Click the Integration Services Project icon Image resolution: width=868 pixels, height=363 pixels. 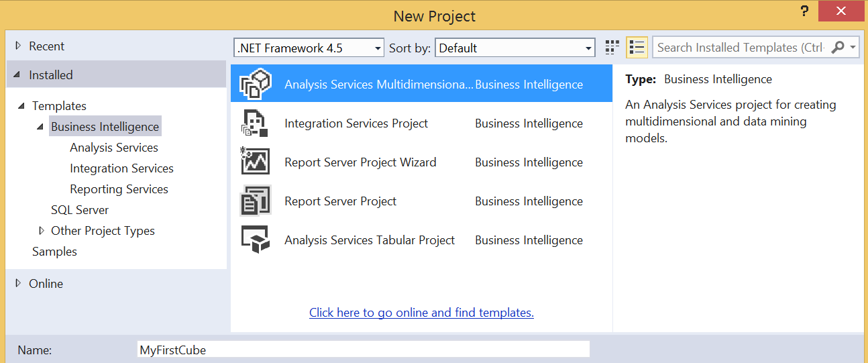[x=255, y=123]
